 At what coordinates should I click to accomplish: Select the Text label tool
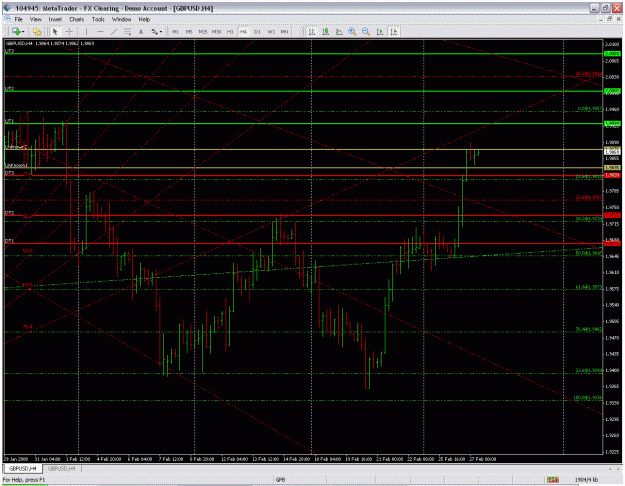141,31
